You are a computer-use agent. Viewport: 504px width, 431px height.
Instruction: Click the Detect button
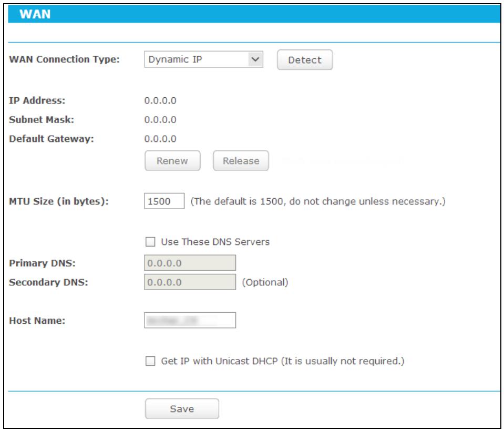305,60
